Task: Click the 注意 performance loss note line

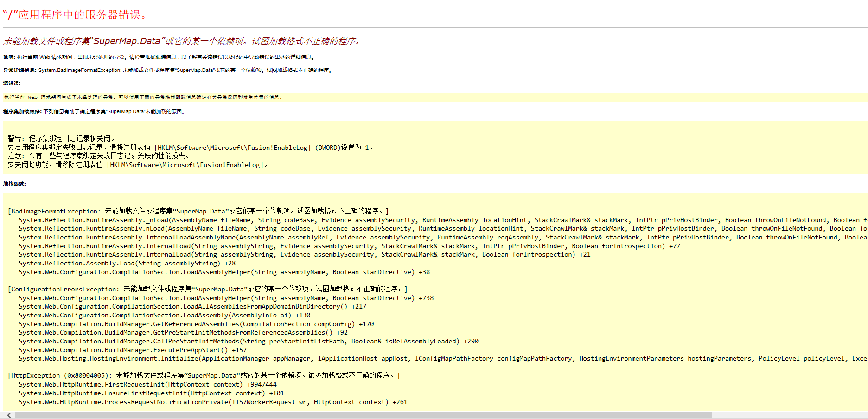Action: tap(99, 155)
